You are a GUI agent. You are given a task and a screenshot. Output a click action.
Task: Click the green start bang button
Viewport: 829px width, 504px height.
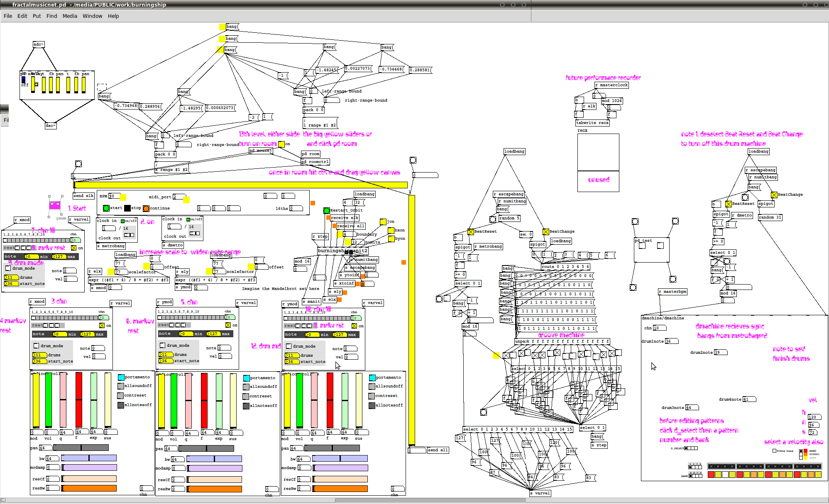106,208
